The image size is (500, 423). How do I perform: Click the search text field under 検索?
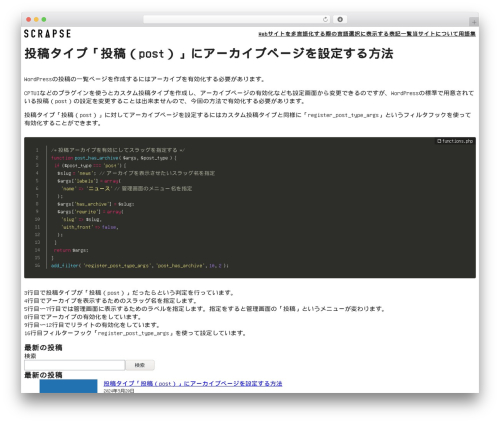pyautogui.click(x=75, y=365)
